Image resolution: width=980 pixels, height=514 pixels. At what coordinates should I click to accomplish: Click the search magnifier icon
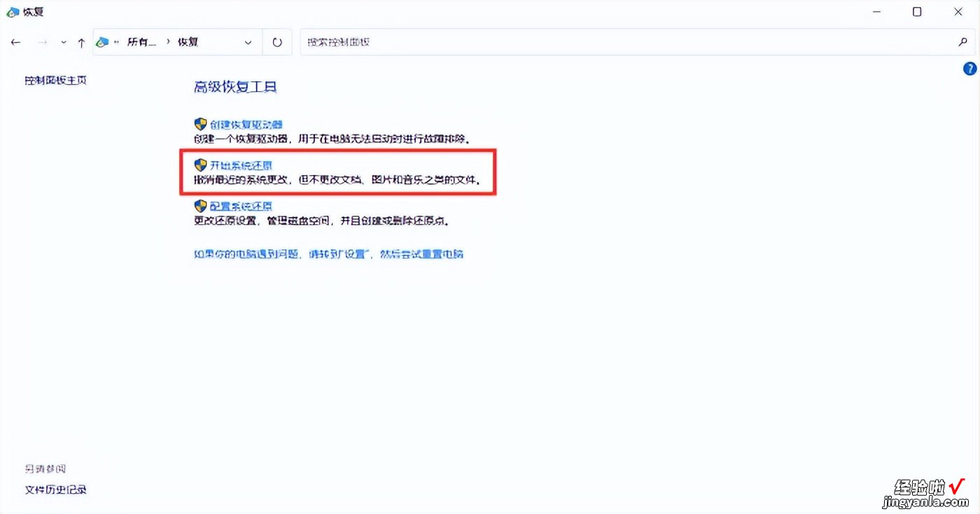point(962,42)
